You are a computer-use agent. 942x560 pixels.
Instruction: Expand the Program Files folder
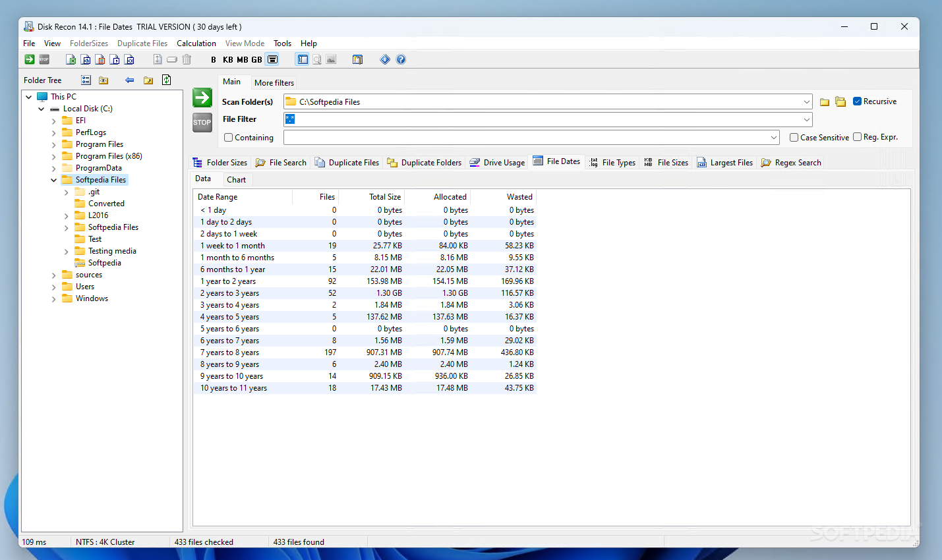[x=54, y=144]
